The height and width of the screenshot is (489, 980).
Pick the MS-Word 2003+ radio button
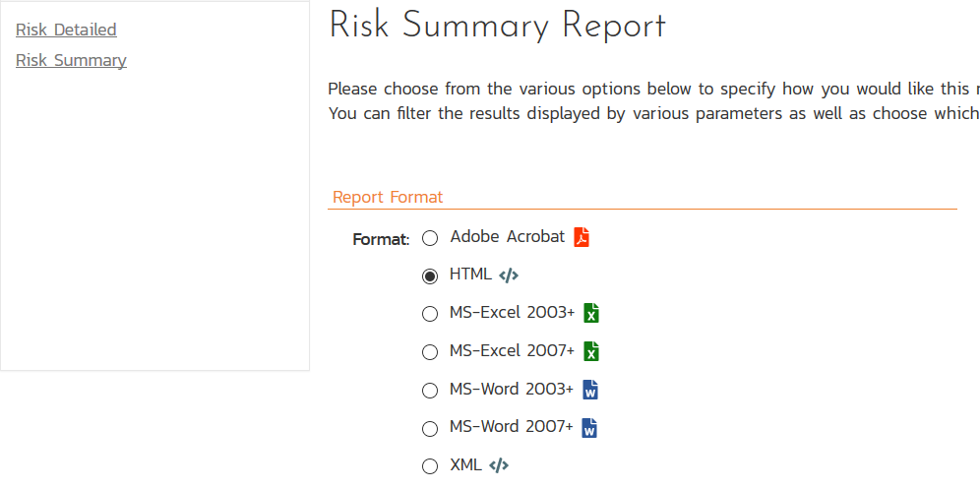tap(430, 391)
